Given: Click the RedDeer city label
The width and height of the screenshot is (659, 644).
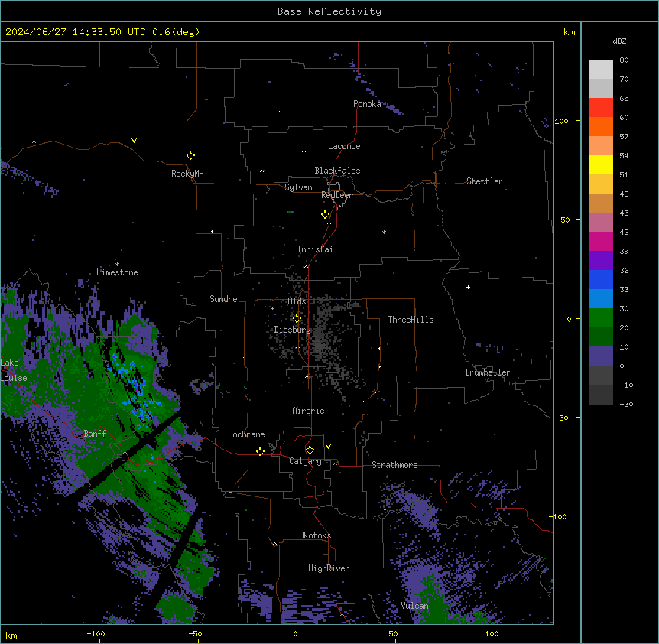Looking at the screenshot, I should (x=336, y=195).
